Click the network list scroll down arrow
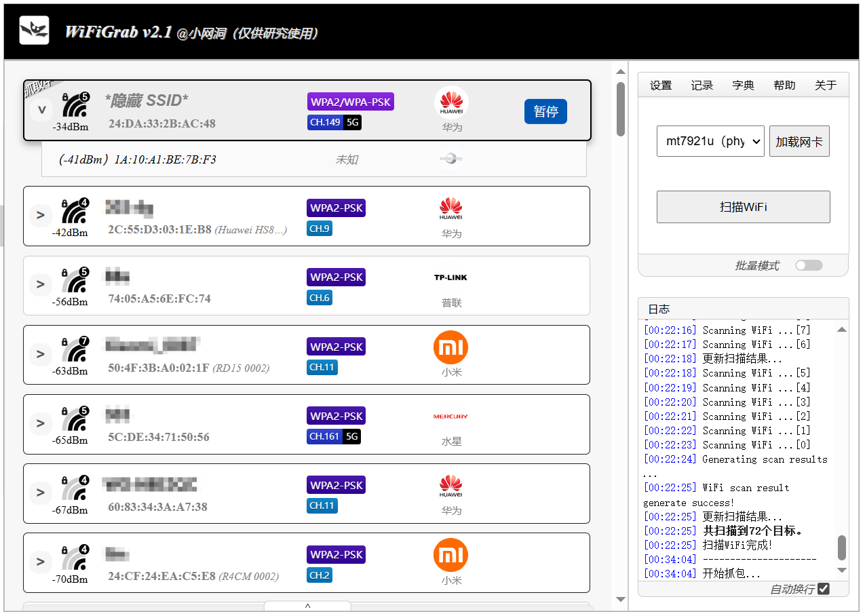This screenshot has height=616, width=865. [x=621, y=599]
